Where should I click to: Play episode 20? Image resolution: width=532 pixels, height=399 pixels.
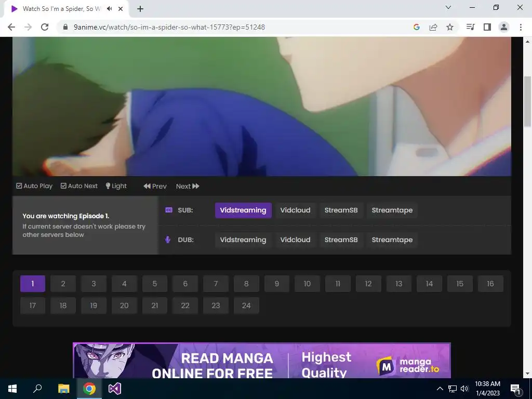click(x=124, y=305)
